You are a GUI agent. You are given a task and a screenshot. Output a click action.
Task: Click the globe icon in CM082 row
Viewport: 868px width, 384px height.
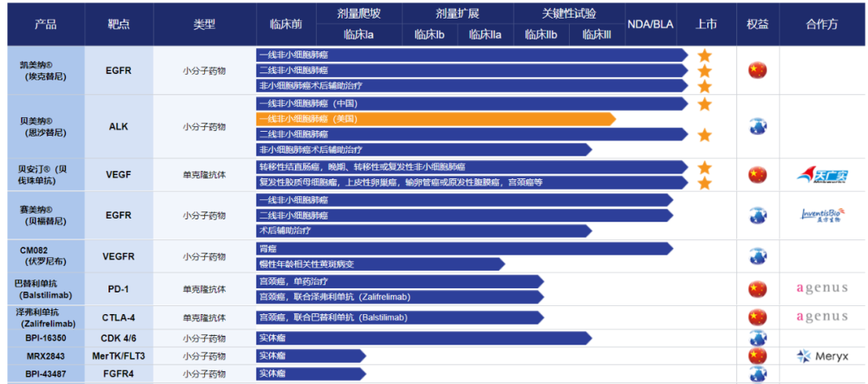[757, 255]
